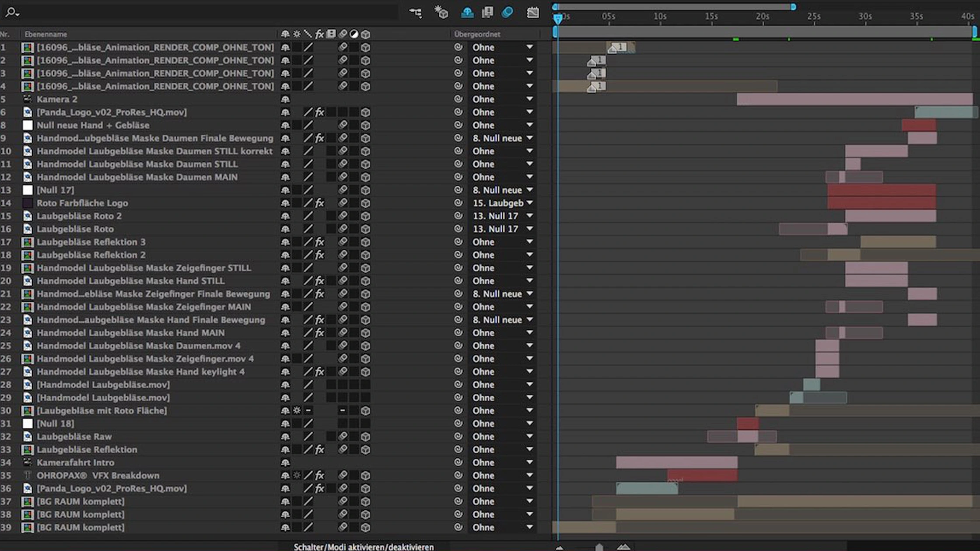This screenshot has width=980, height=551.
Task: Click zoom out mountain icon at the bottom
Action: coord(560,547)
